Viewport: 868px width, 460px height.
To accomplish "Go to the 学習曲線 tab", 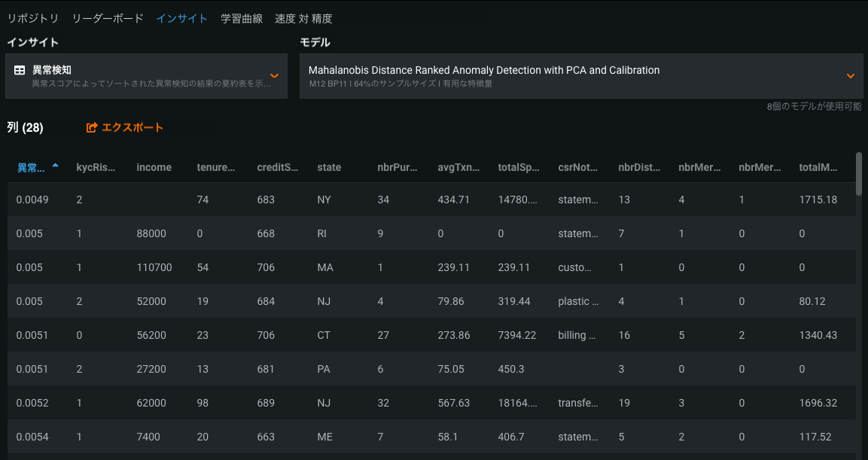I will pyautogui.click(x=242, y=18).
